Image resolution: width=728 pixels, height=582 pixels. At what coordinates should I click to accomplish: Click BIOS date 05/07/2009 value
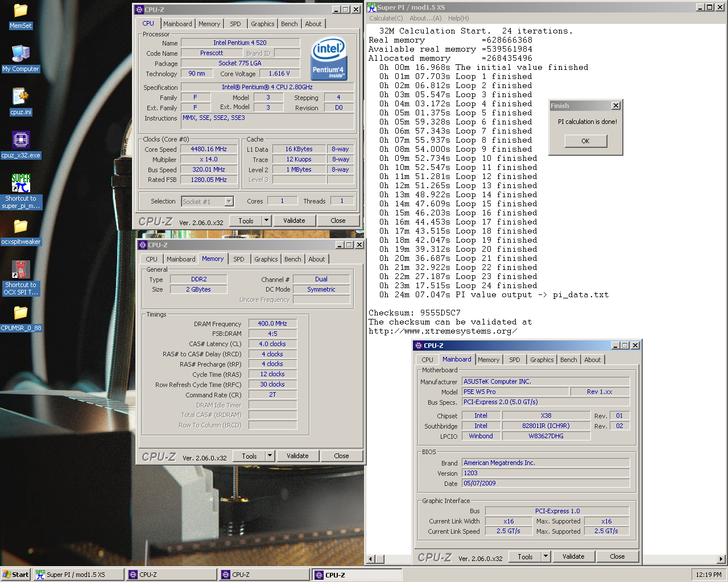[x=545, y=483]
